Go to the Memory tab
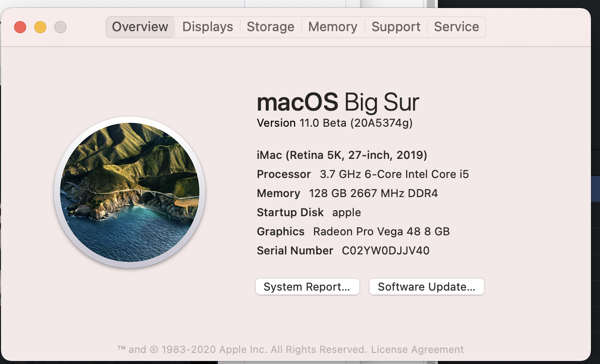This screenshot has width=600, height=364. 333,27
